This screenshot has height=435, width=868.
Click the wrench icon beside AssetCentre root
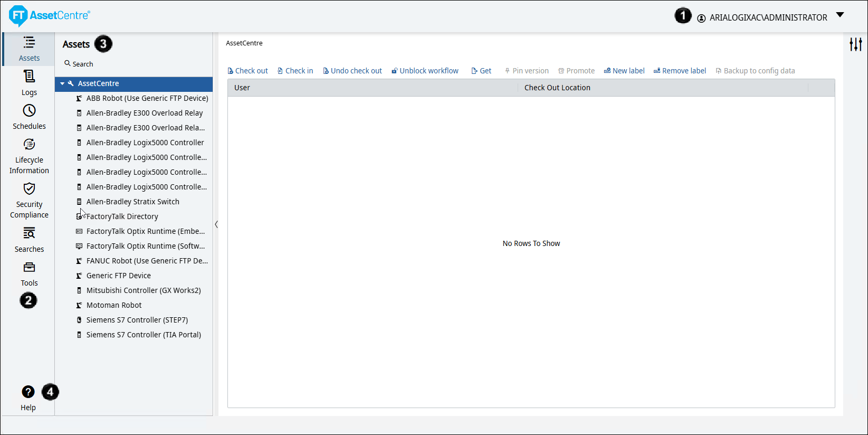coord(71,83)
